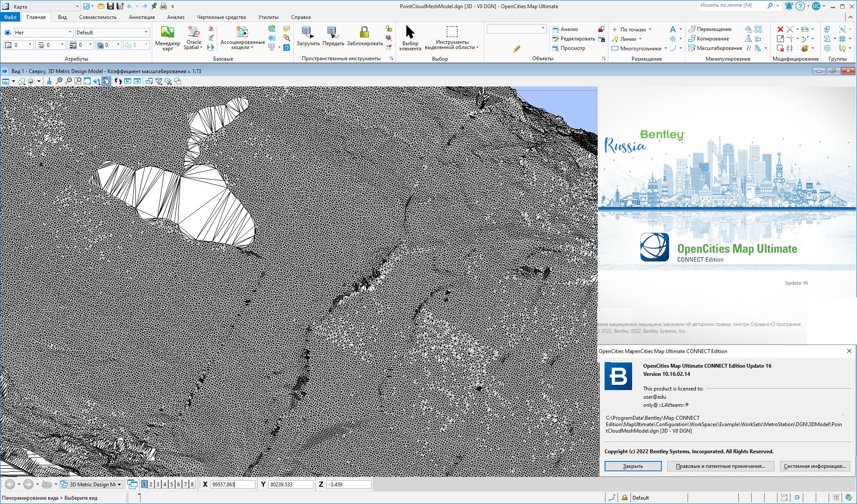Click the Закрыть button in About dialog

tap(633, 466)
